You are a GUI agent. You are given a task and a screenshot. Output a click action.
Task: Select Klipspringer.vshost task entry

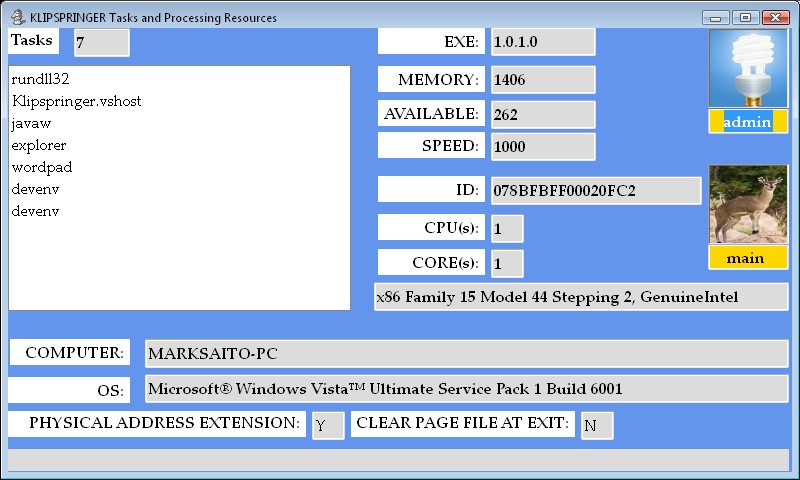click(x=76, y=101)
